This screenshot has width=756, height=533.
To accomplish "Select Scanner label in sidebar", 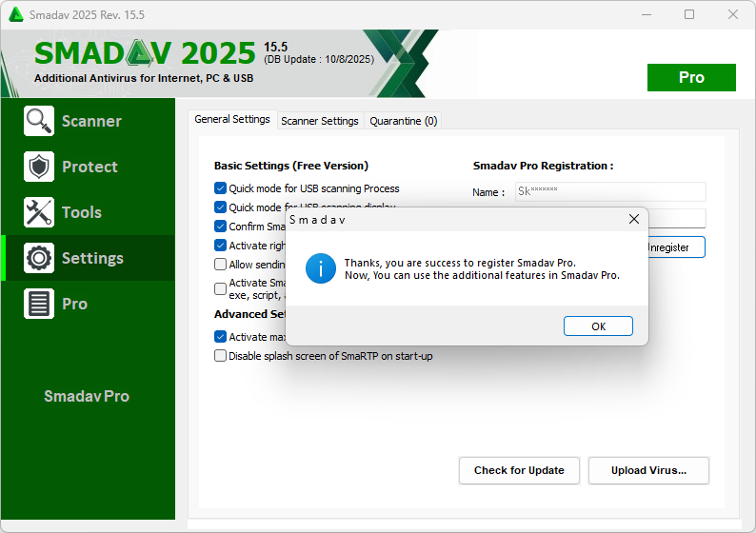I will 91,121.
